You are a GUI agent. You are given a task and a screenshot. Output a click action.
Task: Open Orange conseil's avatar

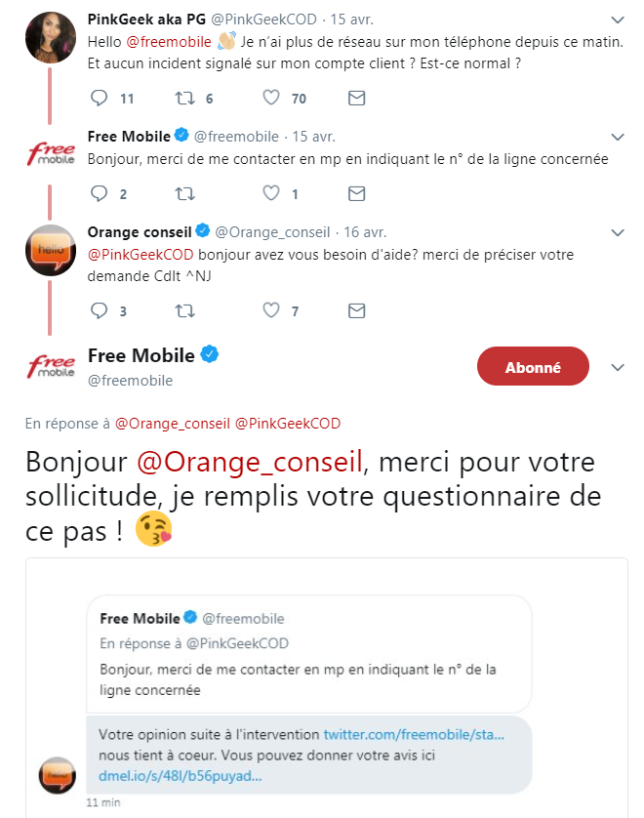51,250
